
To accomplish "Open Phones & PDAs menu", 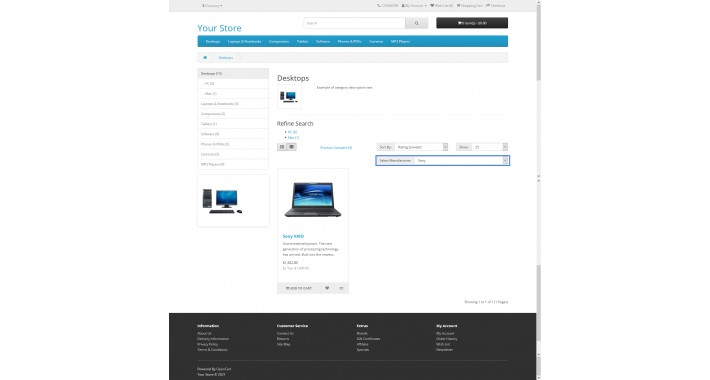I will tap(350, 41).
